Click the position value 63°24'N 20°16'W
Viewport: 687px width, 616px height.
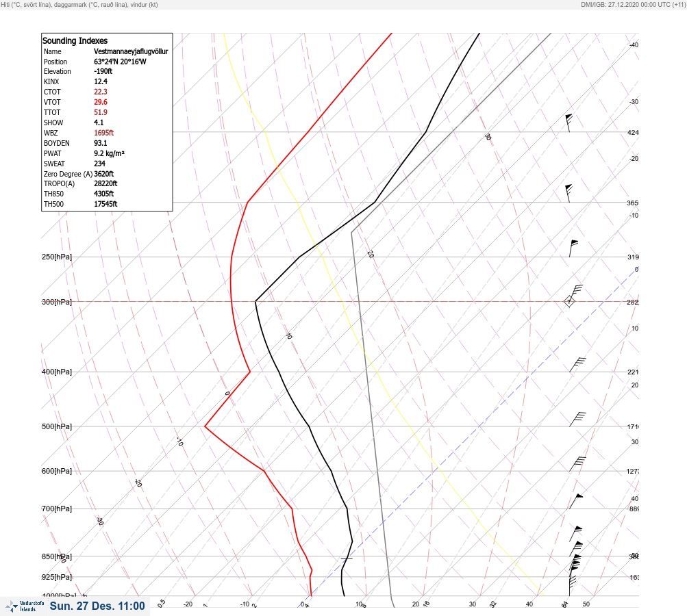[x=120, y=62]
